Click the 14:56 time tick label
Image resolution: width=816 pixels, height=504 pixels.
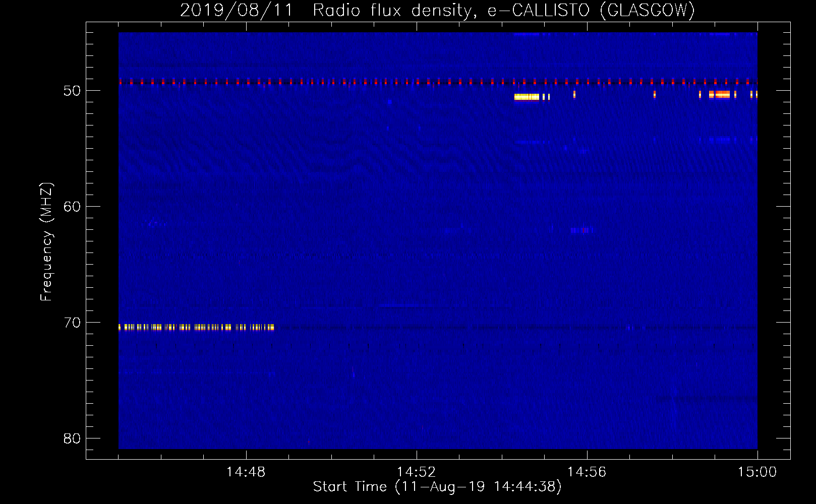pyautogui.click(x=587, y=472)
